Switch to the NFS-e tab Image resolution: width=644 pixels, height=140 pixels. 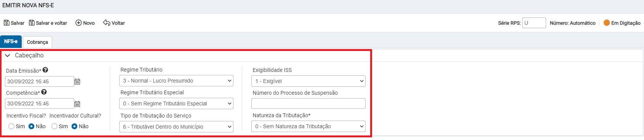[x=11, y=41]
